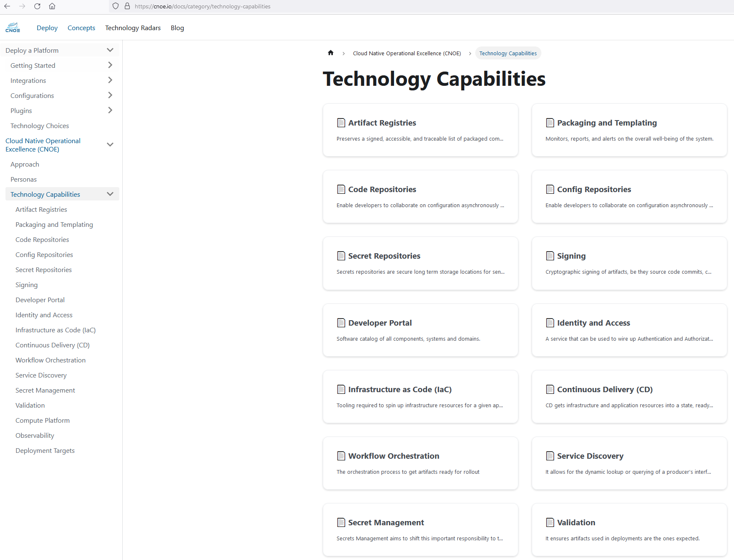Click the document icon on the Signing card
Screen dimensions: 734x560
pyautogui.click(x=550, y=256)
